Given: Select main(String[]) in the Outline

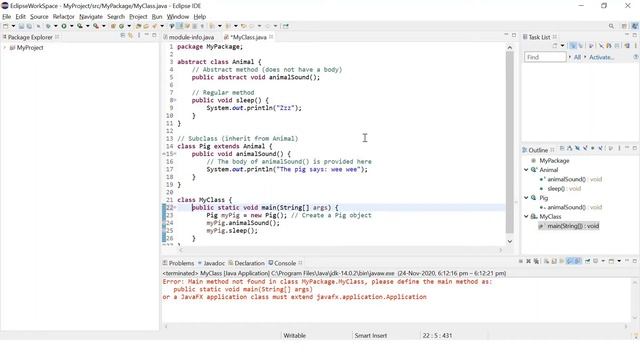Looking at the screenshot, I should [x=573, y=226].
